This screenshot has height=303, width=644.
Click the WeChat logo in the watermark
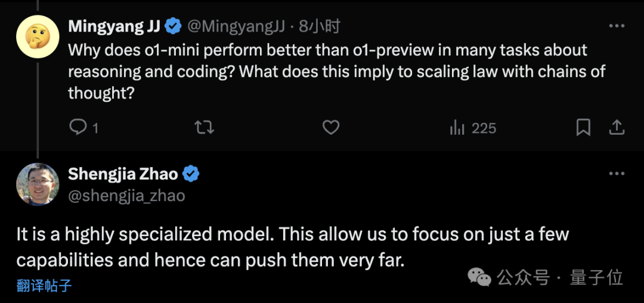[x=480, y=277]
